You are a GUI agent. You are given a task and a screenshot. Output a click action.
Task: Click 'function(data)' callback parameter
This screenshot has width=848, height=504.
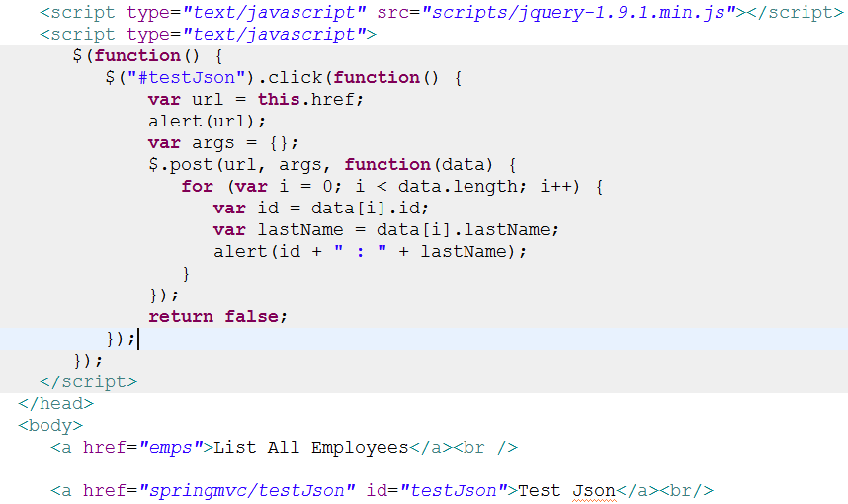tap(419, 165)
